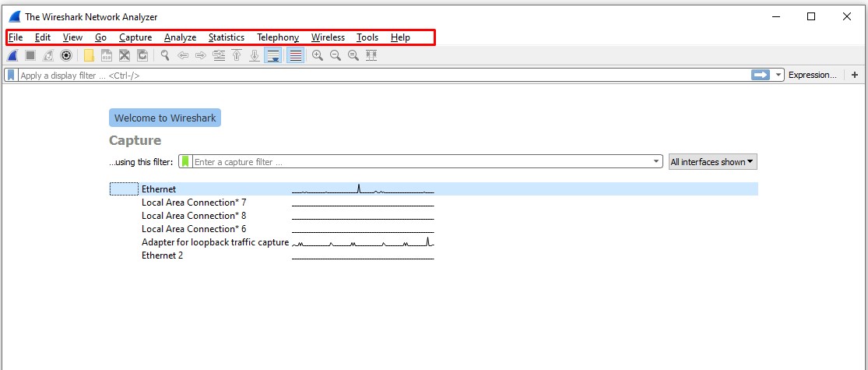Start capturing packets with shark fin icon

(12, 55)
